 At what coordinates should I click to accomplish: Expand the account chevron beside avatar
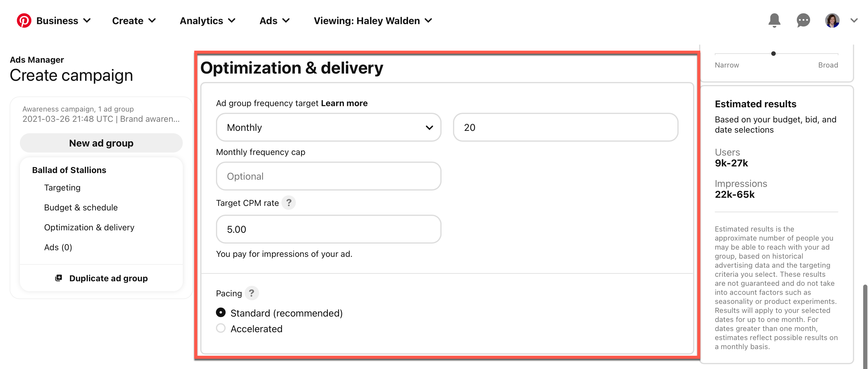tap(854, 20)
